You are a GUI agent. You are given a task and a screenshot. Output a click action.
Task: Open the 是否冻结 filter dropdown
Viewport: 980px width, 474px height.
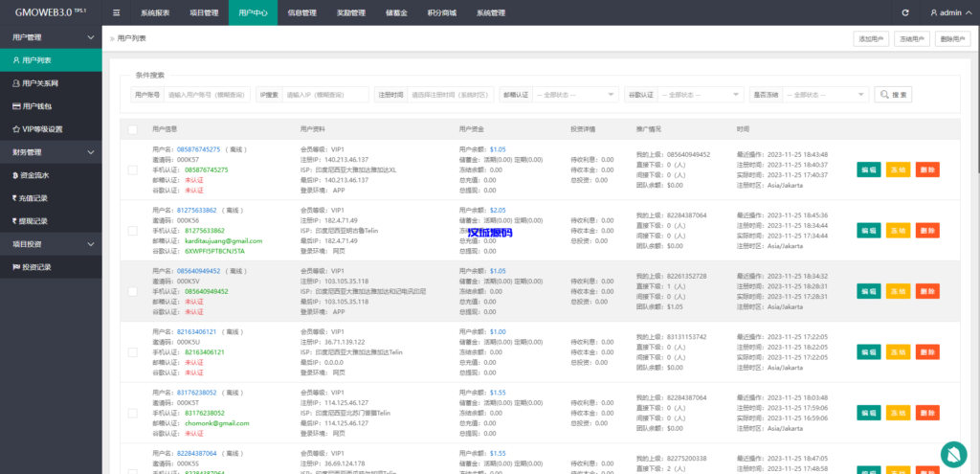coord(825,95)
